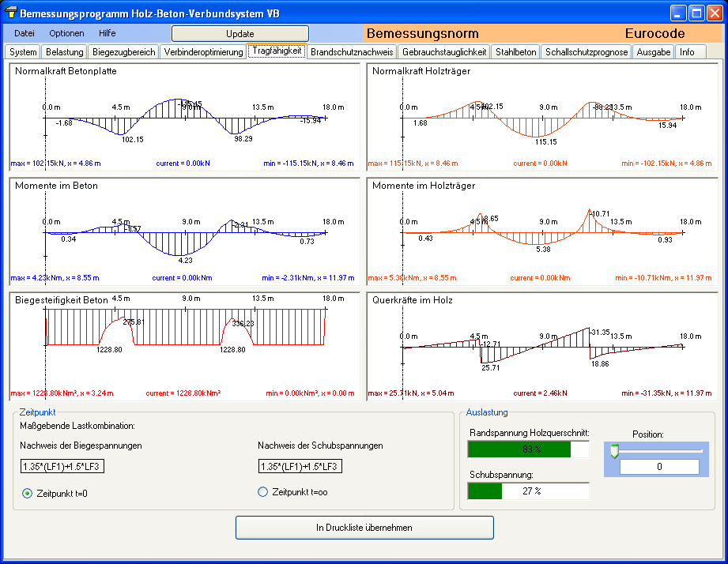The width and height of the screenshot is (728, 564).
Task: Click the Position slider handle
Action: coord(613,451)
